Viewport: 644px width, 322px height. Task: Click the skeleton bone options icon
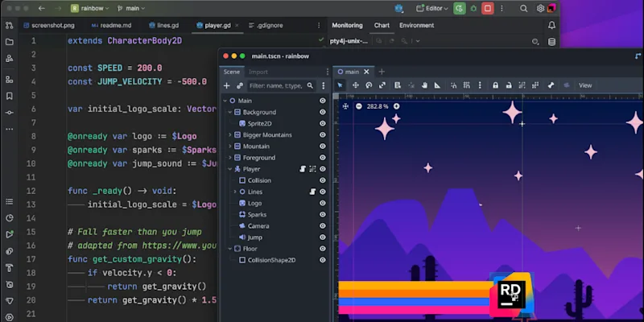551,85
